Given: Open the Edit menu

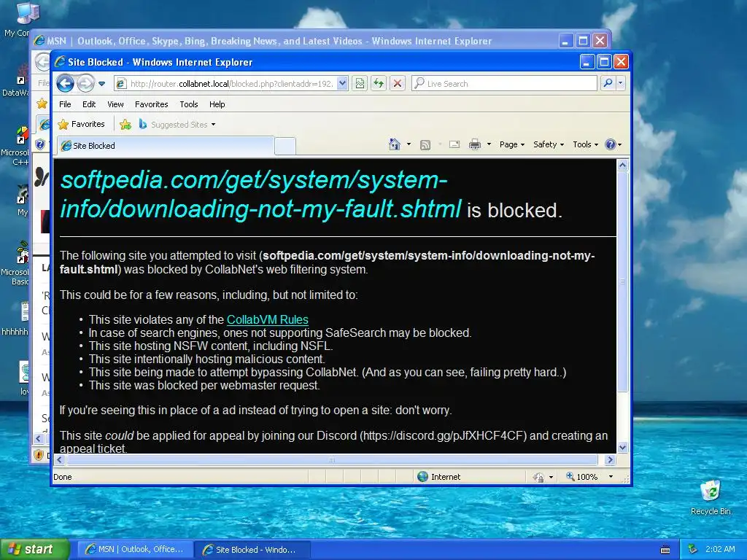Looking at the screenshot, I should coord(88,104).
